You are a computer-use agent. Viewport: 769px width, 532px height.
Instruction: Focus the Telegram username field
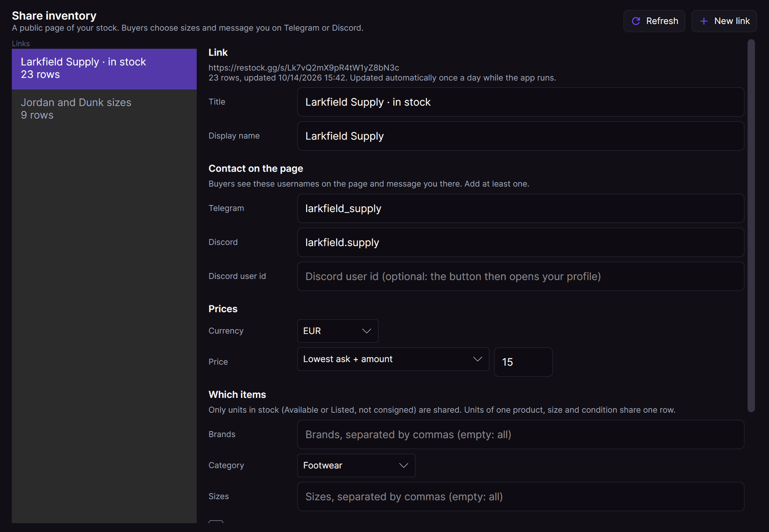(x=521, y=208)
